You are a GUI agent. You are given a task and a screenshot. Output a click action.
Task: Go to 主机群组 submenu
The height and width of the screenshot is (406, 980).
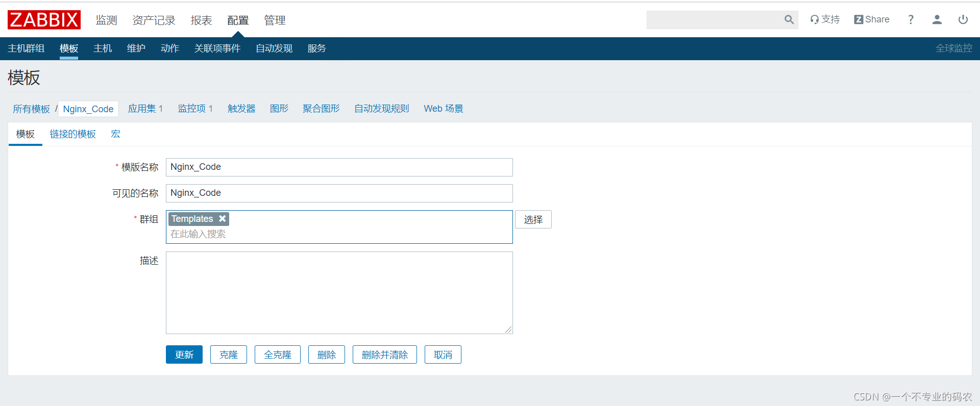pyautogui.click(x=26, y=48)
